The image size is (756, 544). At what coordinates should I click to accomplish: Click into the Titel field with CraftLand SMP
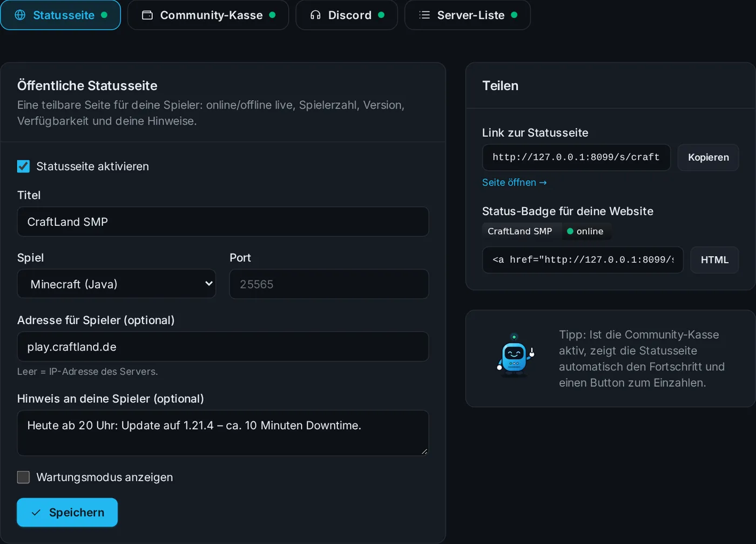[223, 221]
